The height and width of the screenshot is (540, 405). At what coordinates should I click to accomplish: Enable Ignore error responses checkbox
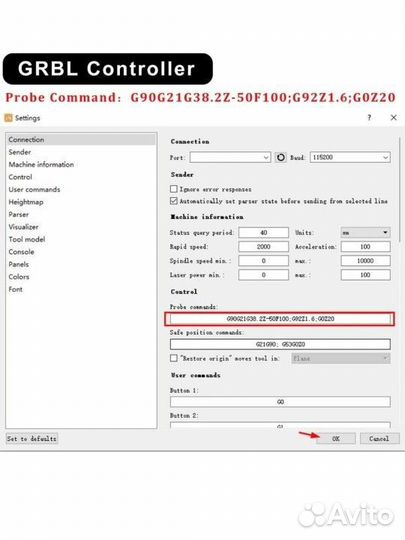pyautogui.click(x=174, y=189)
